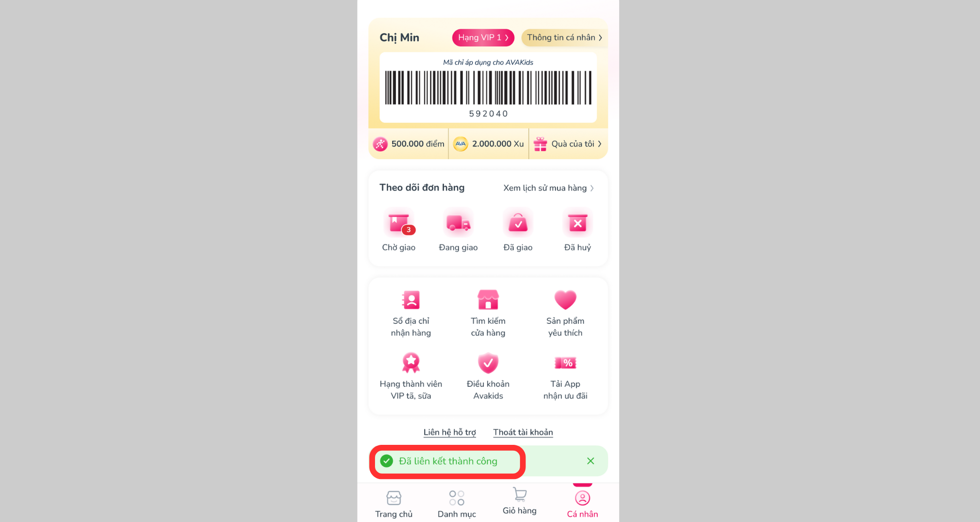980x522 pixels.
Task: Open Hạng thành viên VIP badge icon
Action: [x=411, y=363]
